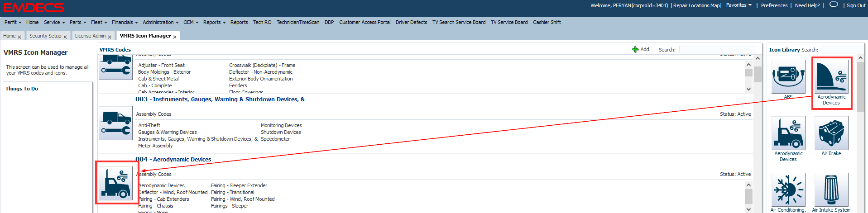Switch to the Security Setup tab
This screenshot has height=213, width=868.
45,36
